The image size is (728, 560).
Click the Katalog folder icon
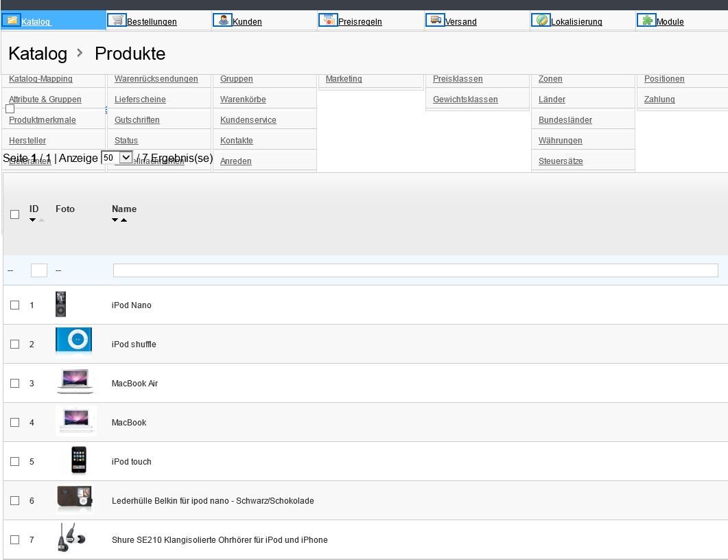pos(11,20)
